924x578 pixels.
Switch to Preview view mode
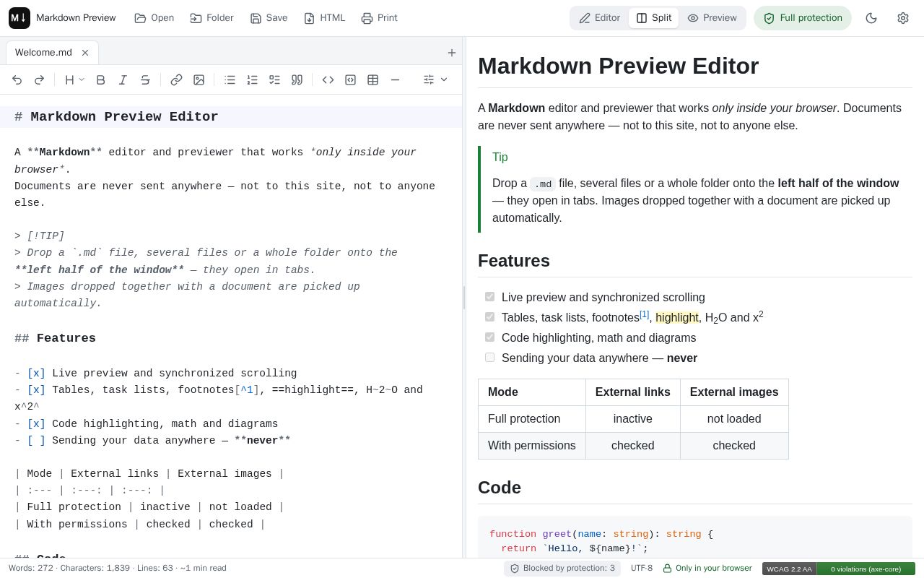pyautogui.click(x=712, y=18)
